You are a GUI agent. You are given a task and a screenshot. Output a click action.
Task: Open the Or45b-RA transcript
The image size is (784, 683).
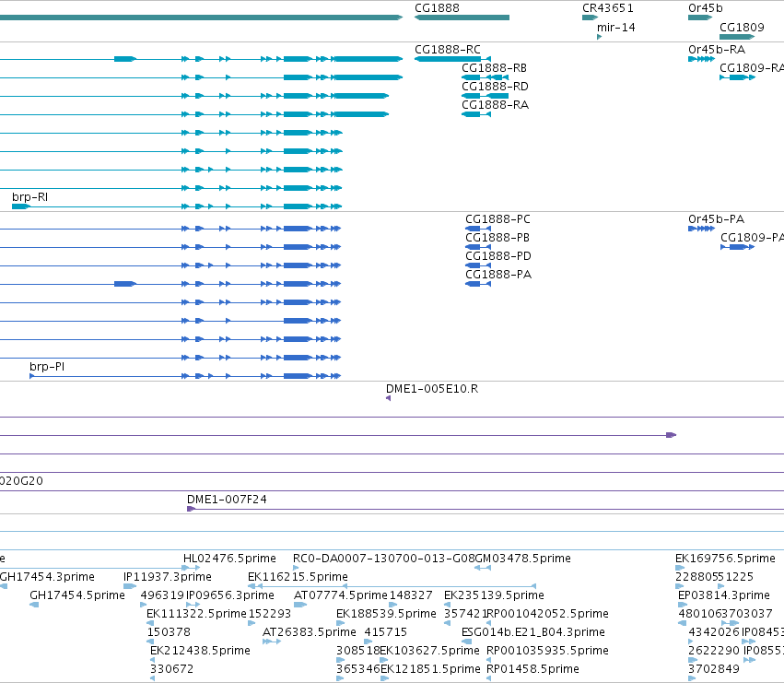click(701, 59)
